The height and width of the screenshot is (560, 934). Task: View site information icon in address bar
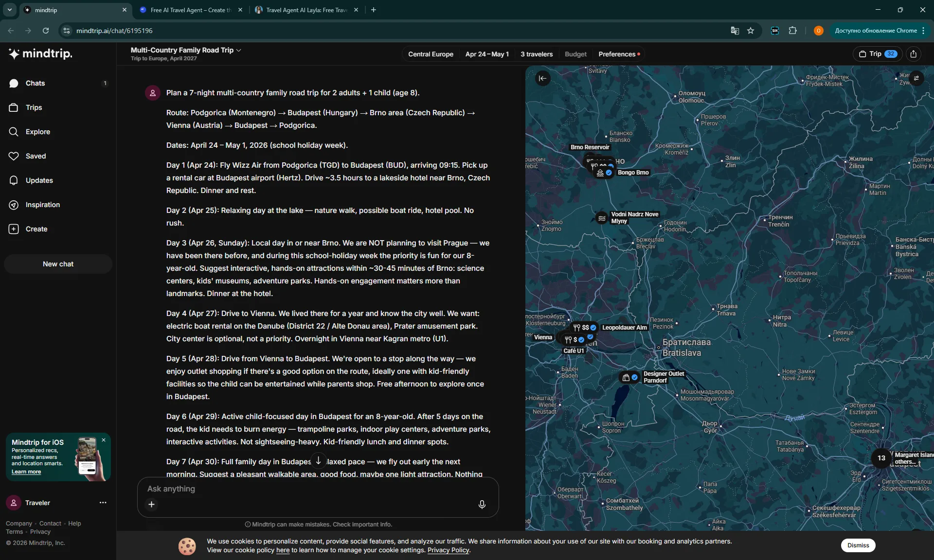pos(67,31)
